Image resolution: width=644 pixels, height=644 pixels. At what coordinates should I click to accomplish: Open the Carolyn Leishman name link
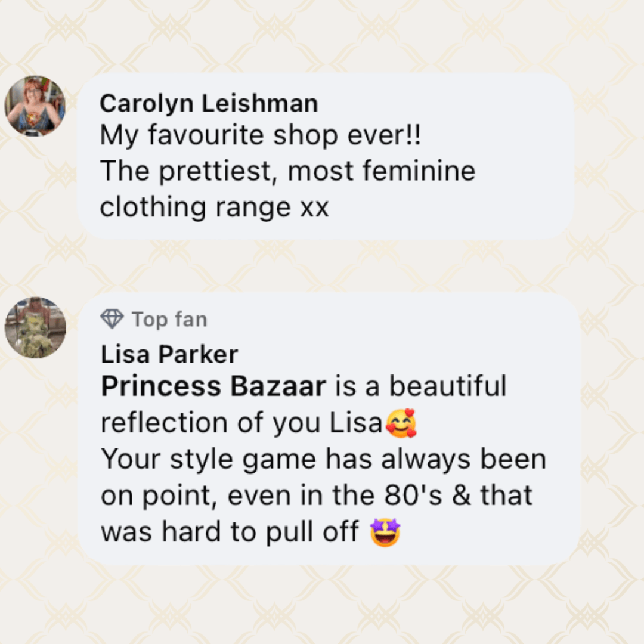[209, 103]
